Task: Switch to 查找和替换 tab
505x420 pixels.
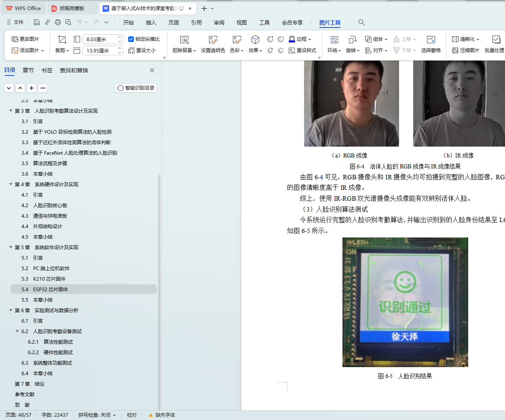Action: (x=74, y=70)
